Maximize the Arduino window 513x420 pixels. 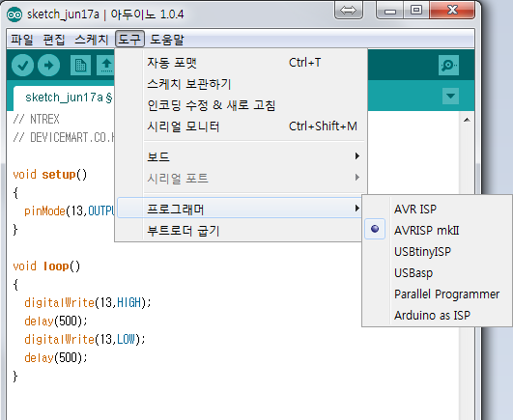416,10
